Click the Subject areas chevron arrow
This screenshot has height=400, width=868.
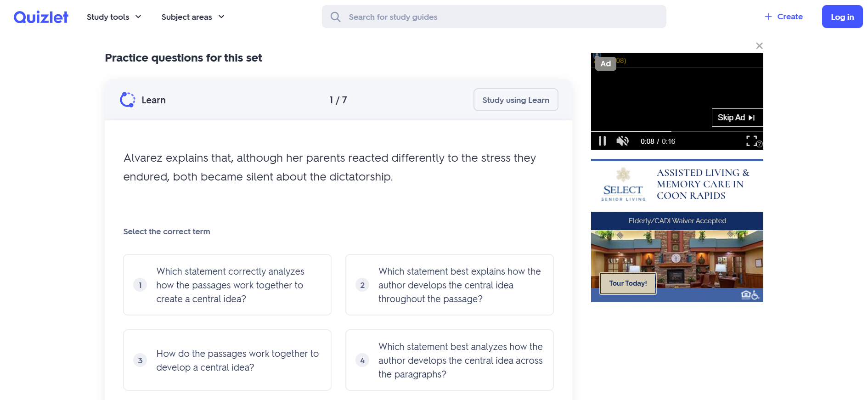[221, 17]
